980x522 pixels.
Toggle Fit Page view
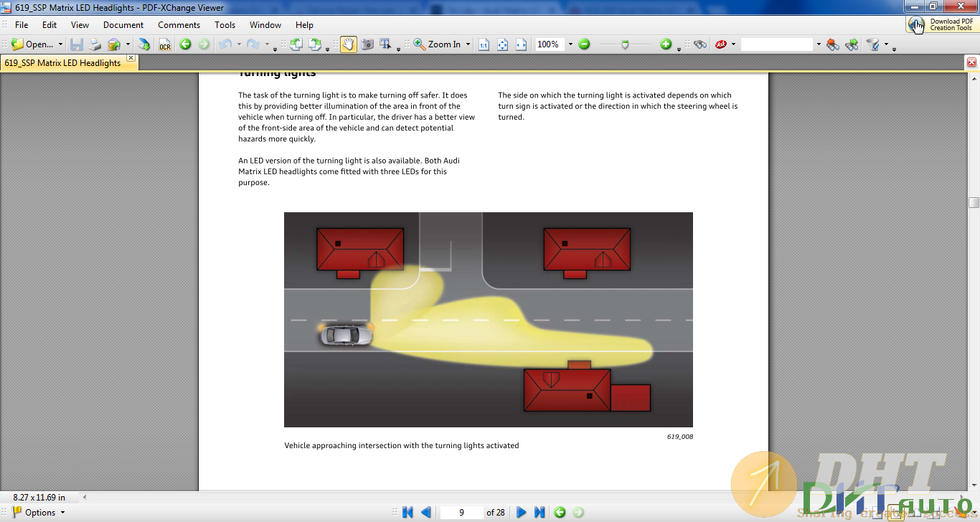coord(502,44)
